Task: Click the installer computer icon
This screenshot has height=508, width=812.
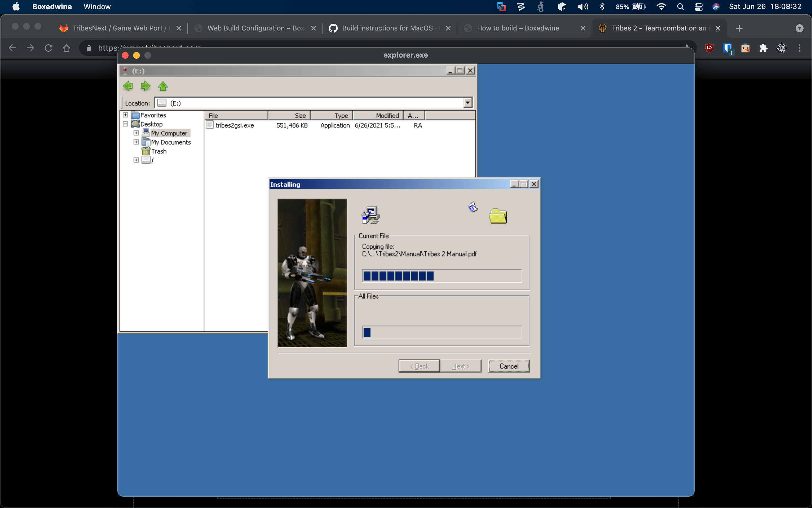Action: click(x=370, y=215)
